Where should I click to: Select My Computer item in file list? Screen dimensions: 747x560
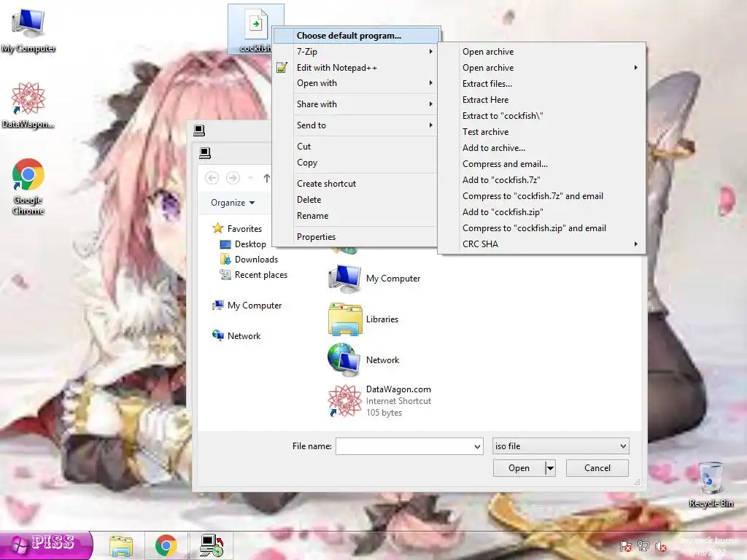374,278
